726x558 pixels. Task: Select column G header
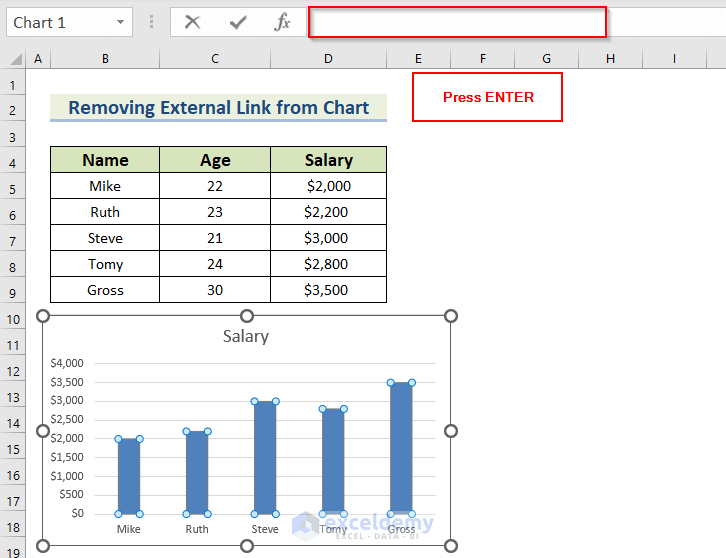(546, 59)
